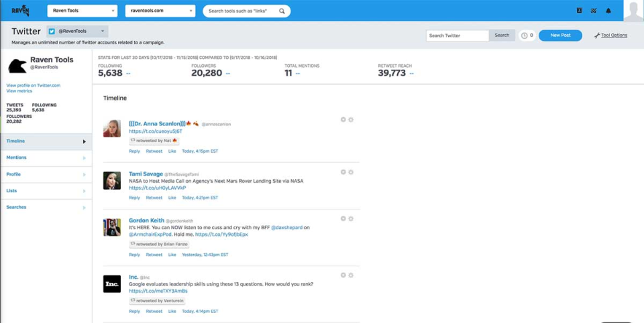Click Retweet on Inc. tweet

pos(154,312)
